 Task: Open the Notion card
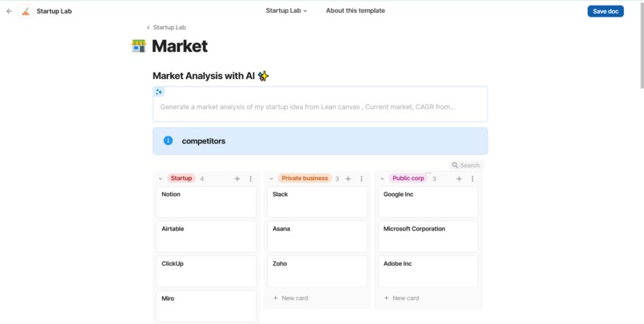[x=206, y=202]
